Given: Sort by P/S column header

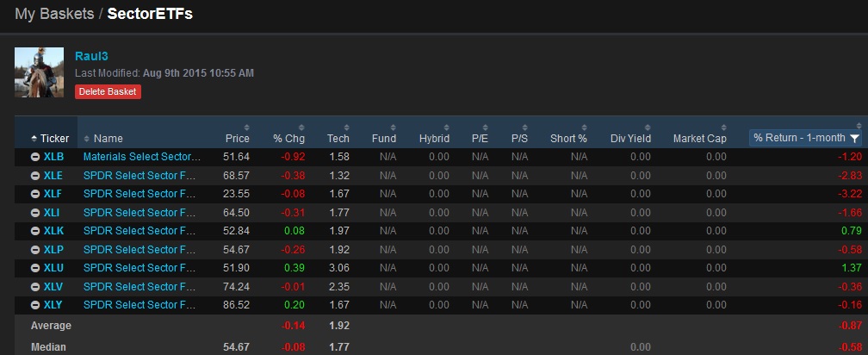Looking at the screenshot, I should (x=519, y=139).
